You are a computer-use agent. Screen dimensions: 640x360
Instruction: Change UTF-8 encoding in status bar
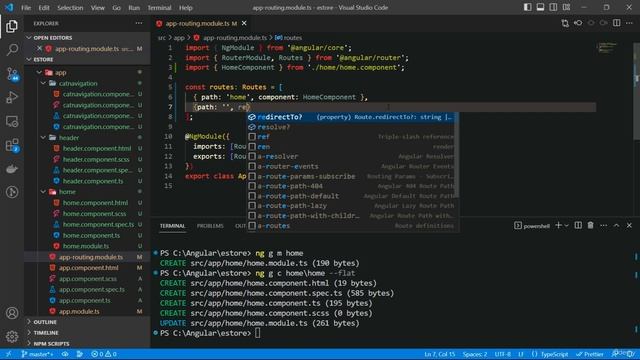pos(502,354)
